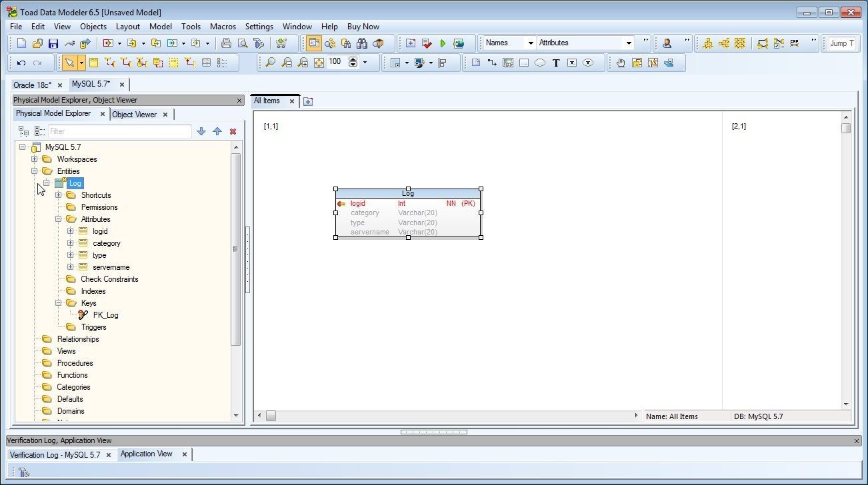Open the Macros menu
Screen dimensions: 868x485
click(223, 27)
